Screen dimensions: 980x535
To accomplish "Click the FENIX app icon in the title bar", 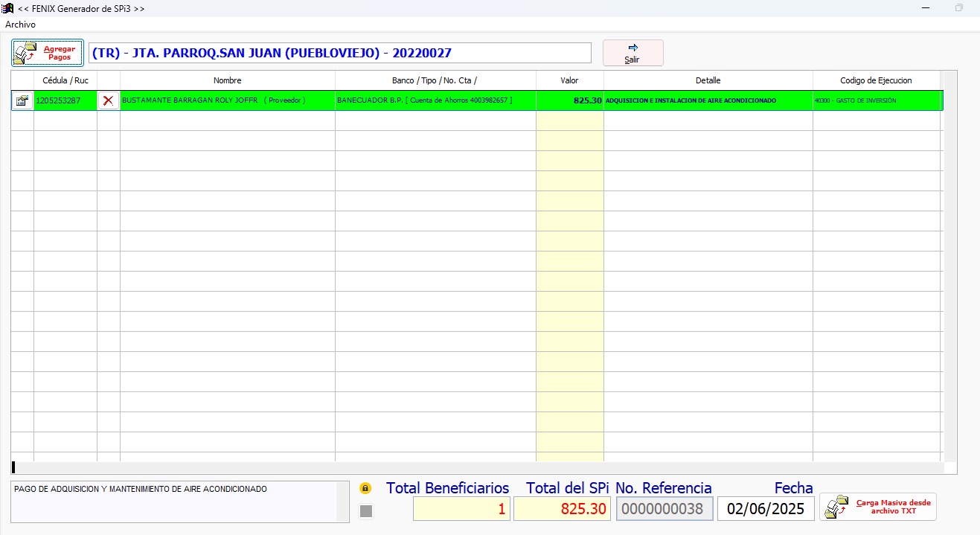I will click(8, 7).
